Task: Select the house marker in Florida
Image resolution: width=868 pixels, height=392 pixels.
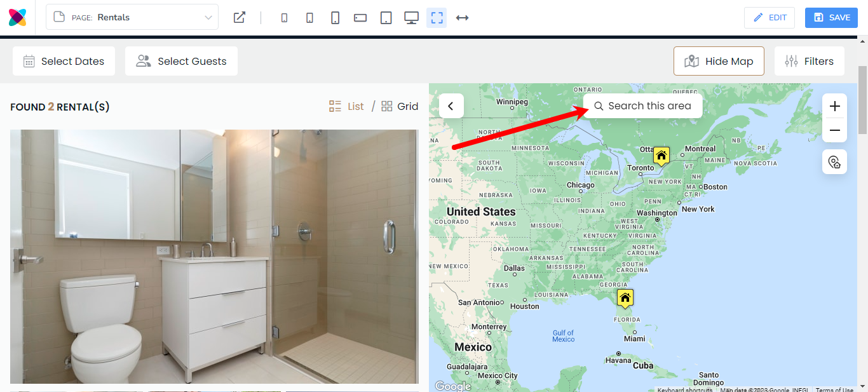Action: pyautogui.click(x=625, y=299)
